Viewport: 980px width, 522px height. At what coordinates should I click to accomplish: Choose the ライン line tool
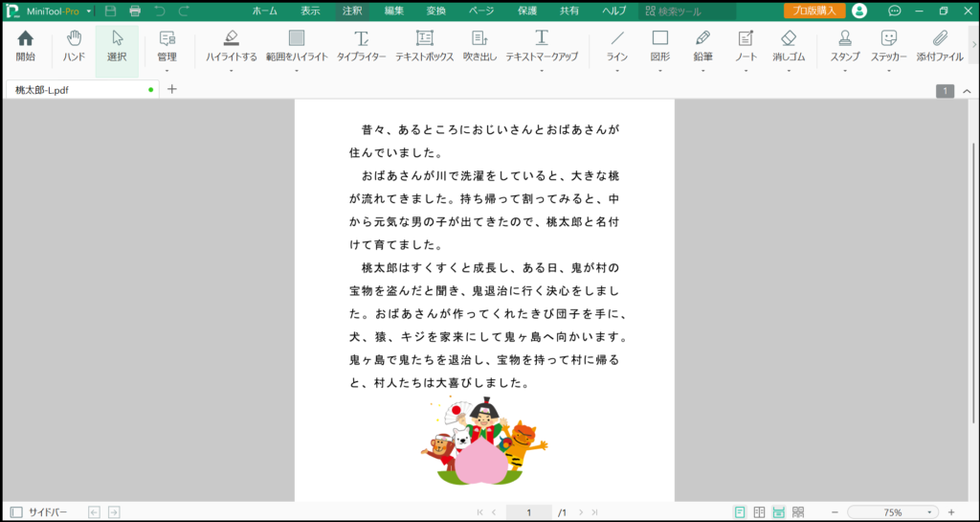[x=617, y=47]
